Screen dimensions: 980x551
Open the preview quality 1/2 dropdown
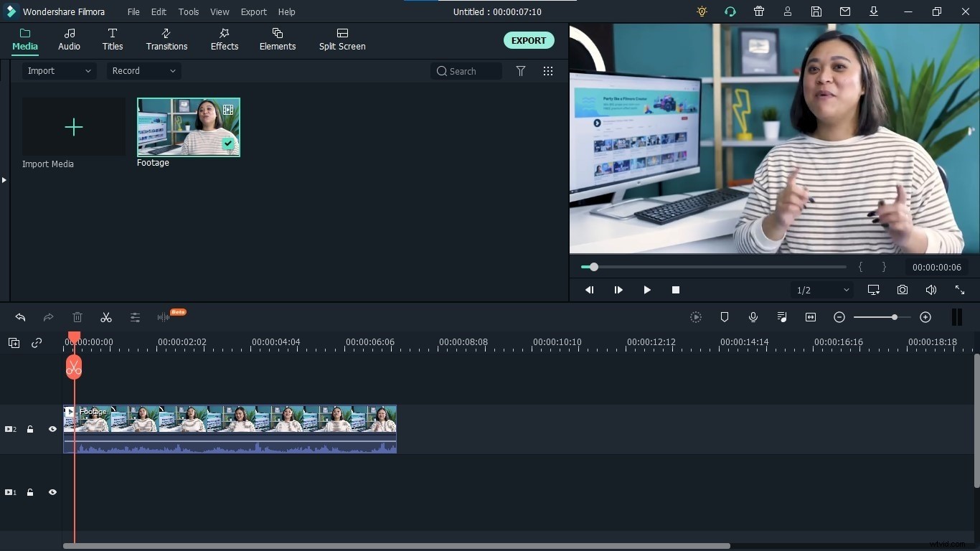click(821, 290)
